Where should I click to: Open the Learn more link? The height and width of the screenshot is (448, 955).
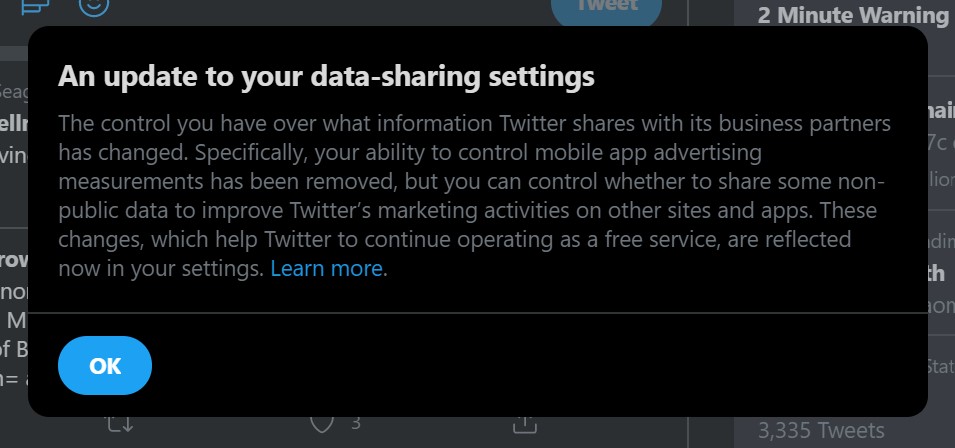(x=326, y=268)
